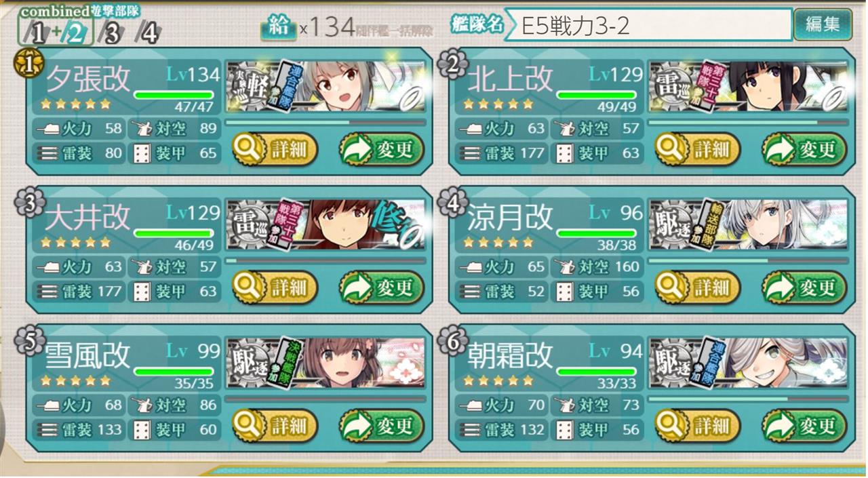Click the fleet name field E5戦力3-2
Viewport: 868px width, 478px height.
coord(649,25)
